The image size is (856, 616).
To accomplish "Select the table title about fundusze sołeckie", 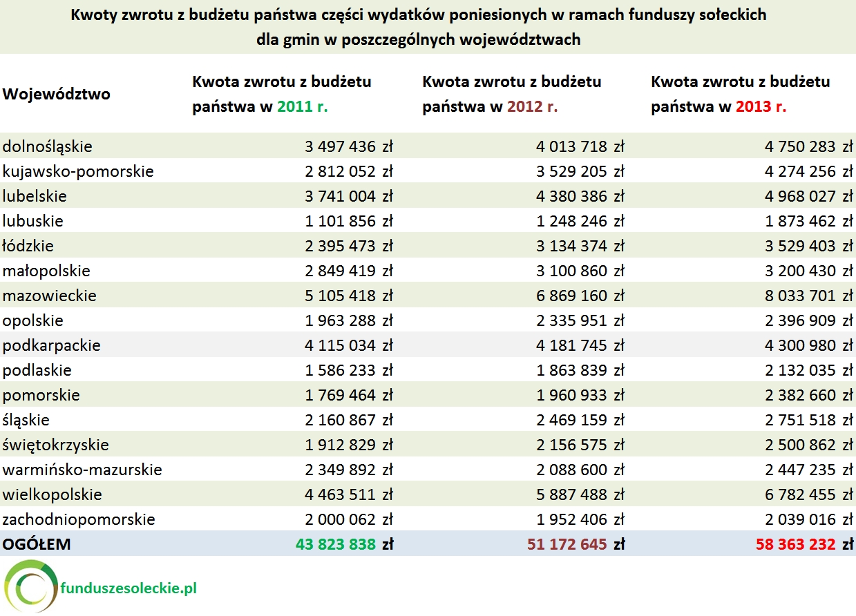I will [x=418, y=26].
